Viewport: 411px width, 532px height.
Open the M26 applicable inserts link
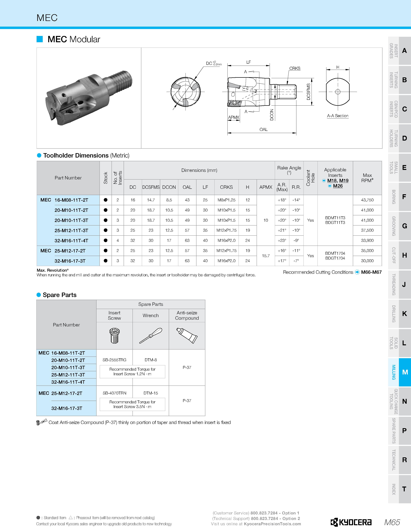point(338,186)
